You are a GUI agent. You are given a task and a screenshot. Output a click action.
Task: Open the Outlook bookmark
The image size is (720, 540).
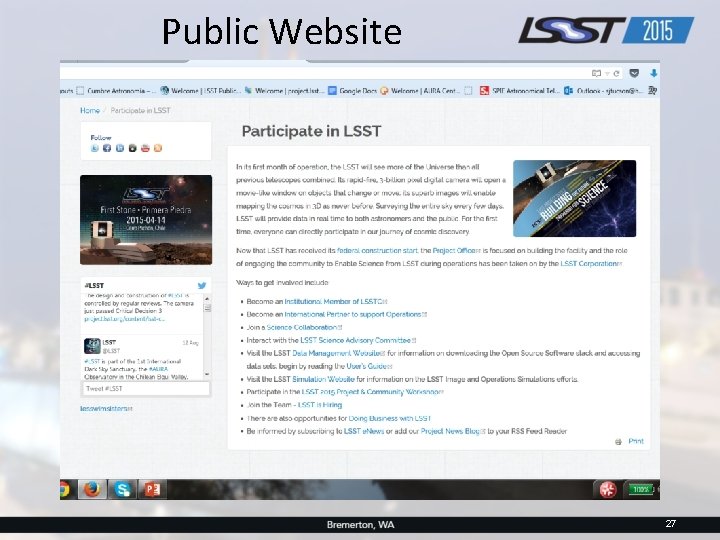tap(603, 91)
